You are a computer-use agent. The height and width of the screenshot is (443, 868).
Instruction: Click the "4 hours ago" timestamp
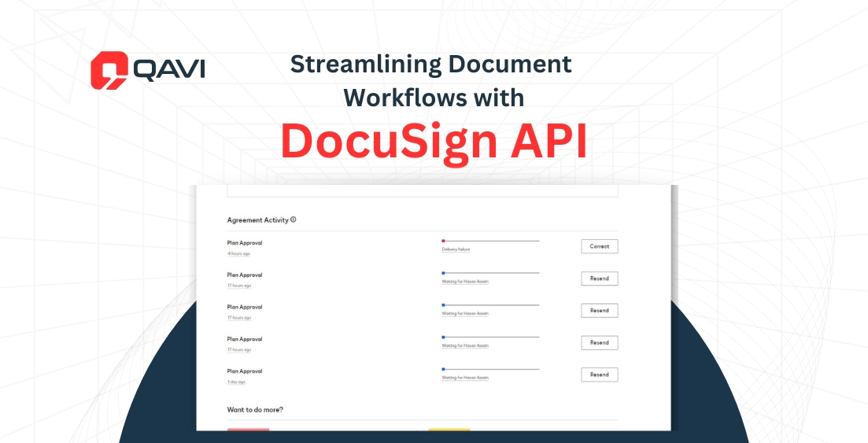(239, 253)
